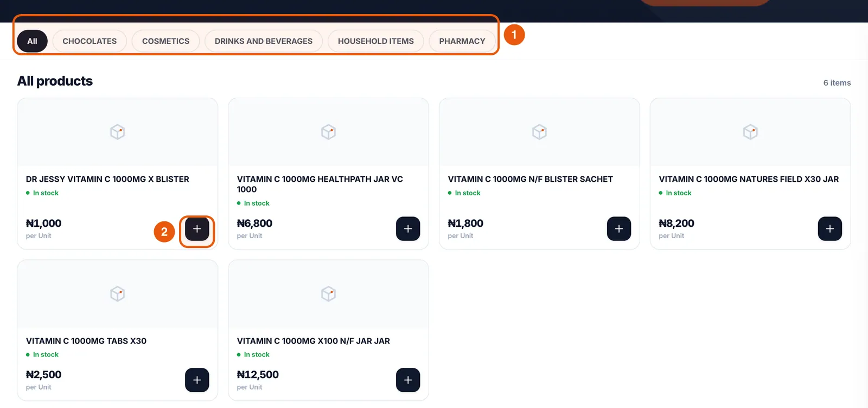Click the ₦1,000 price
The width and height of the screenshot is (868, 408).
(44, 224)
